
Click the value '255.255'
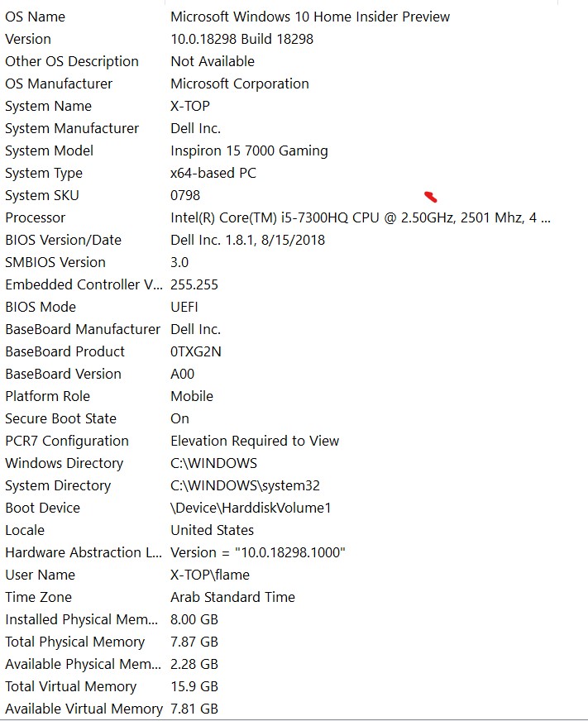tap(194, 284)
